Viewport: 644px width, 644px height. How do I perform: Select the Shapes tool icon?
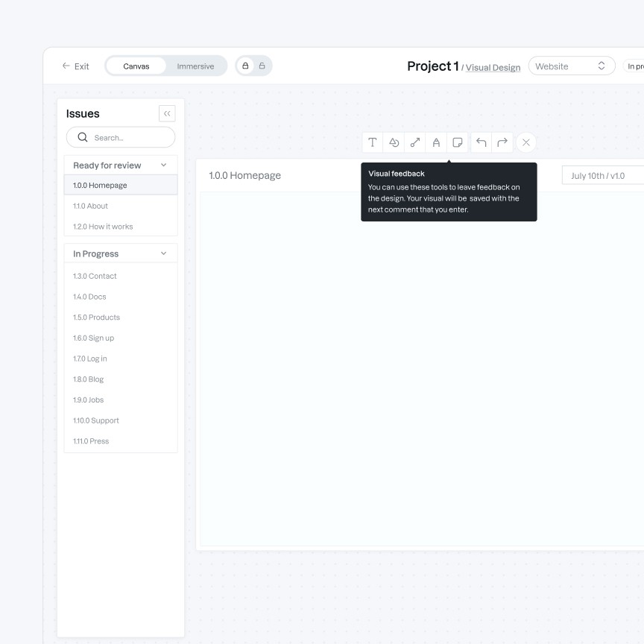[394, 142]
